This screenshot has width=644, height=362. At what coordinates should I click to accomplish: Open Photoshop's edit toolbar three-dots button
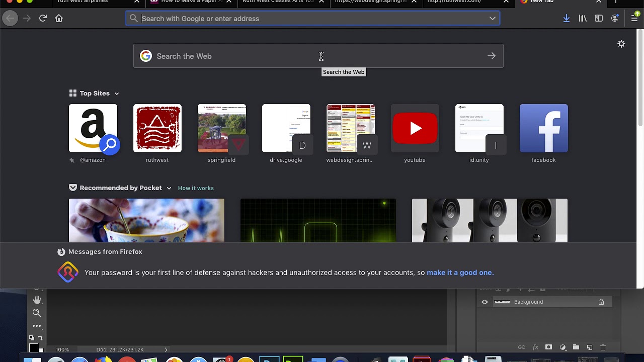pos(37,326)
